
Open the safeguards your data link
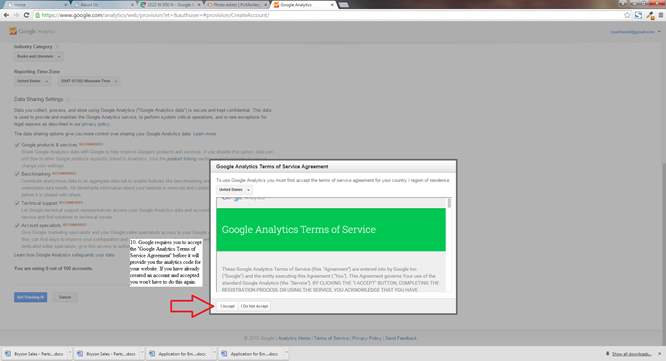(x=93, y=255)
